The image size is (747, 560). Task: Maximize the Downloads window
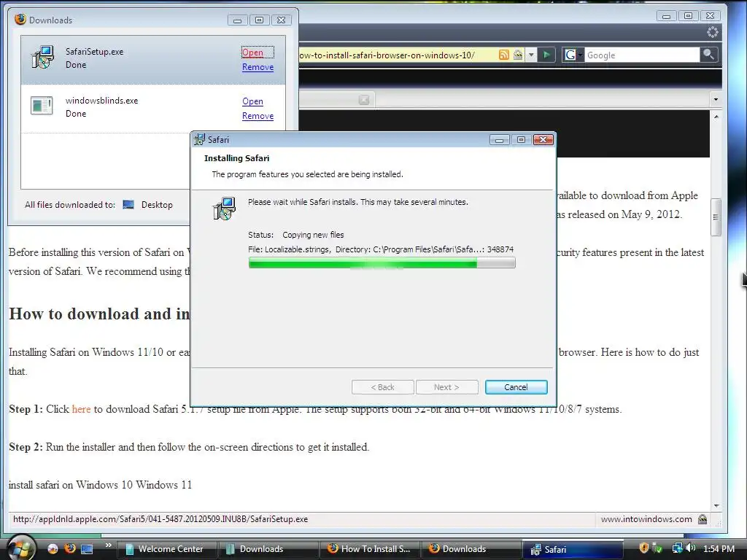coord(259,20)
